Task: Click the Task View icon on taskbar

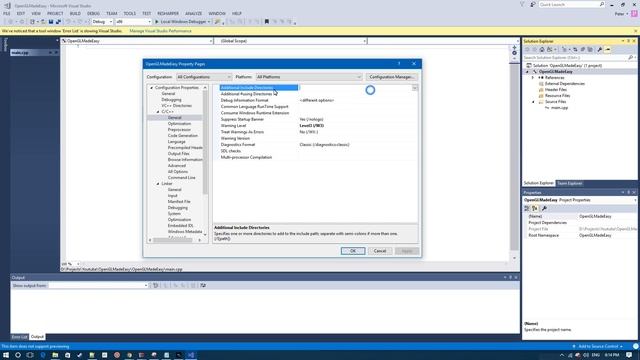Action: click(x=30, y=355)
